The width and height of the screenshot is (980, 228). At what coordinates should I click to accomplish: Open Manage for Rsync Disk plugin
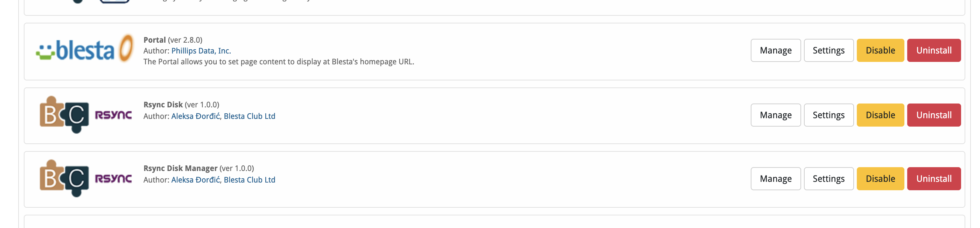(x=775, y=115)
